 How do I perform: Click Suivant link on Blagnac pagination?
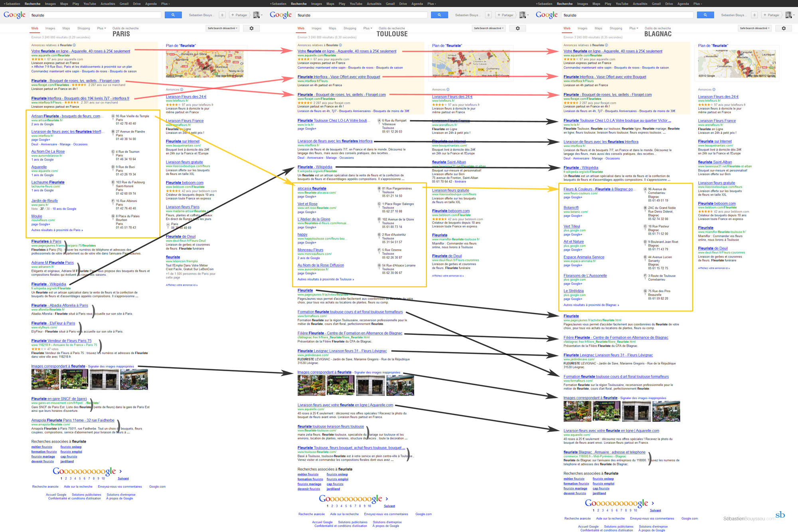655,510
